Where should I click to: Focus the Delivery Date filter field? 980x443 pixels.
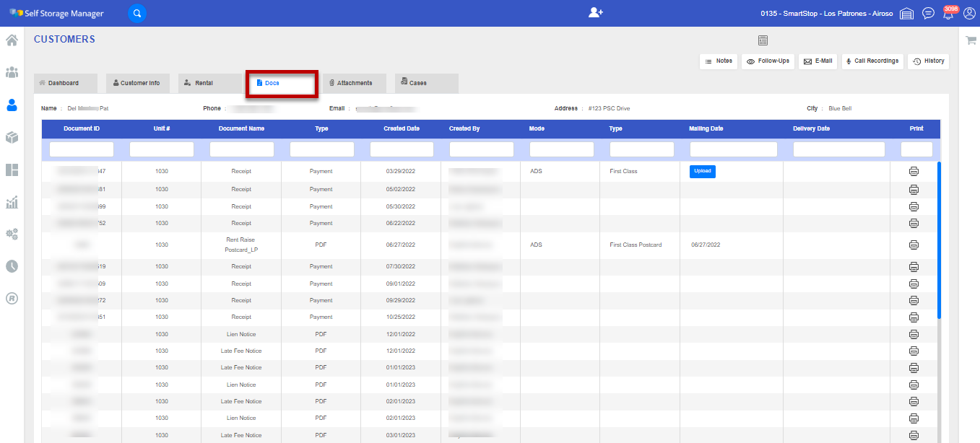coord(839,149)
